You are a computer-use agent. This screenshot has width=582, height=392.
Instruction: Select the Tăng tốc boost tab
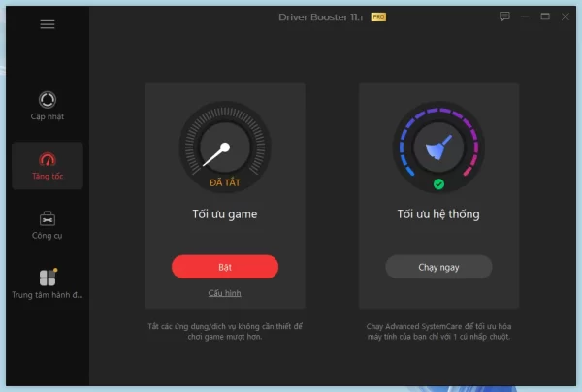(x=48, y=166)
